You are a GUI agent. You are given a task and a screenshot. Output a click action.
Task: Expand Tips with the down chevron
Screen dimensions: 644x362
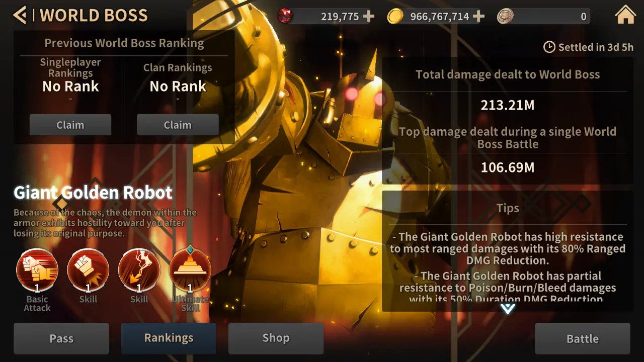pyautogui.click(x=508, y=309)
